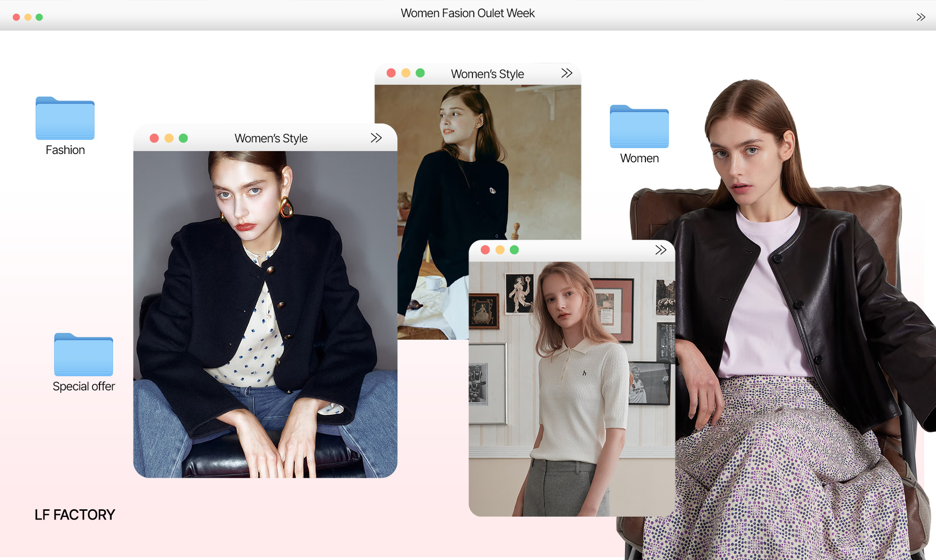This screenshot has height=560, width=936.
Task: Click red dot on left Women's Style window
Action: pyautogui.click(x=154, y=138)
